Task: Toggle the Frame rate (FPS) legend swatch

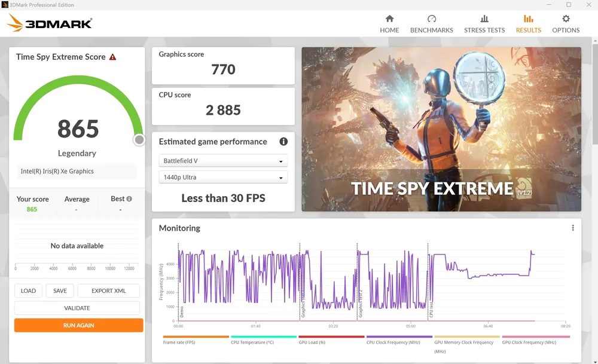Action: click(x=196, y=337)
